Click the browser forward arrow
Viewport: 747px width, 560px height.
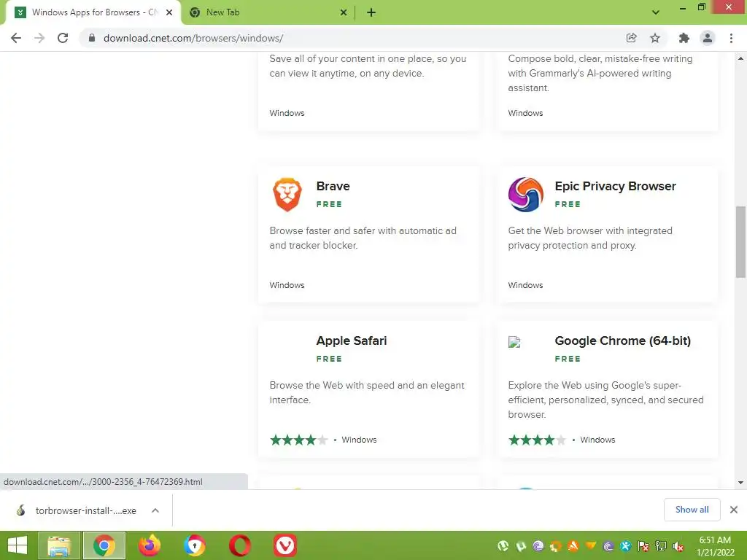point(39,38)
